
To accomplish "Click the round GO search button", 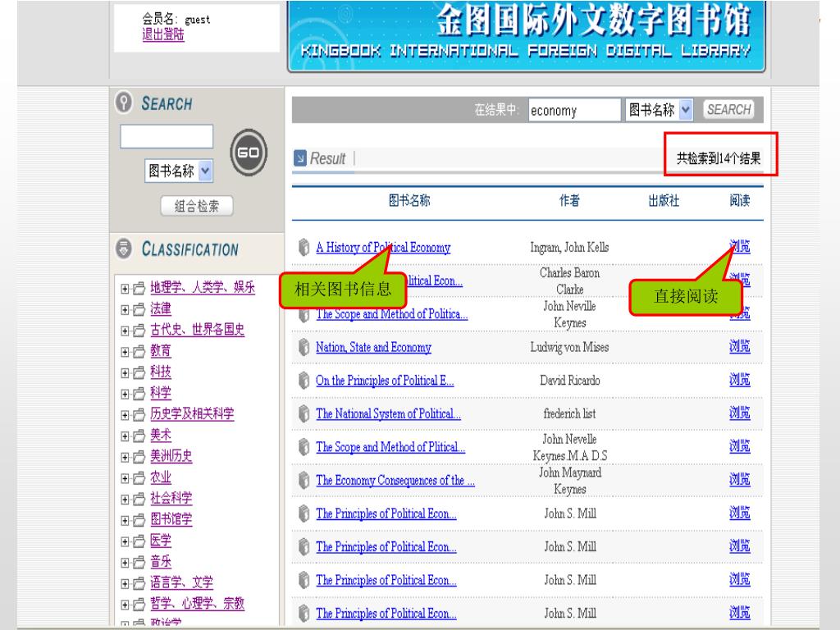I will point(248,153).
